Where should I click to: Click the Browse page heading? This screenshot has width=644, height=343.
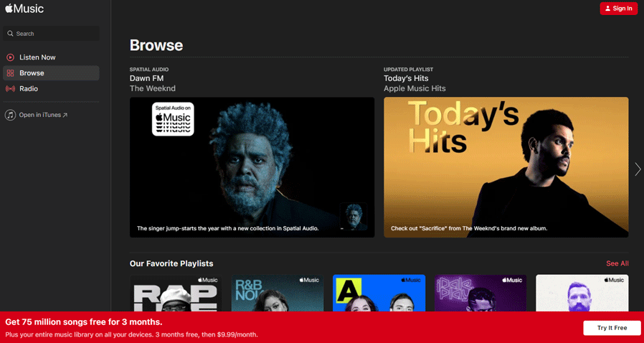[156, 45]
